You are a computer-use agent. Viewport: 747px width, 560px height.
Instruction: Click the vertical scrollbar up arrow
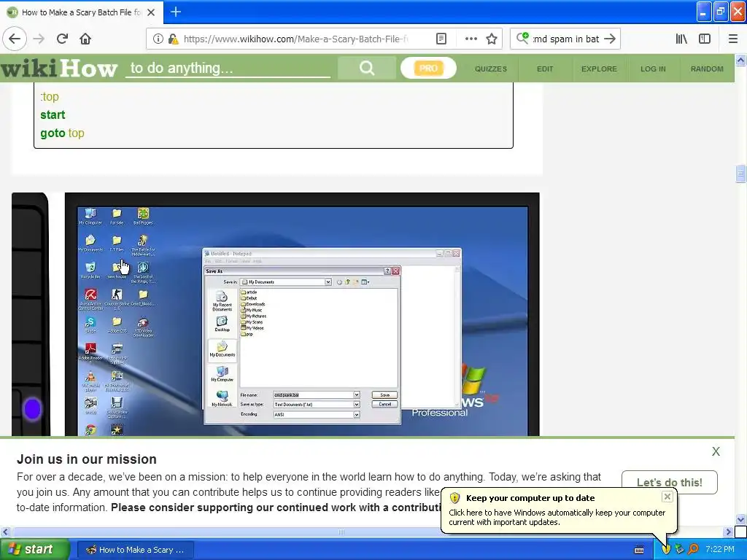click(x=740, y=60)
